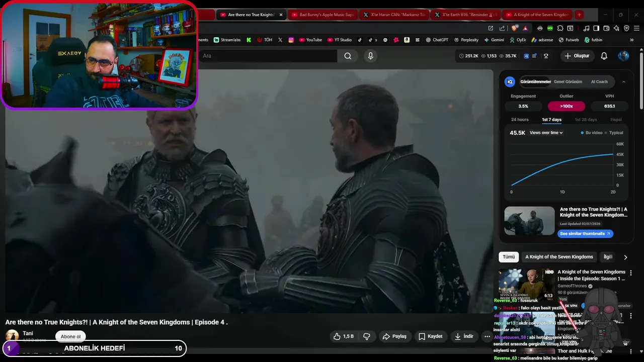Open Brave Wallet icon in toolbar
Image resolution: width=644 pixels, height=362 pixels.
tap(606, 28)
